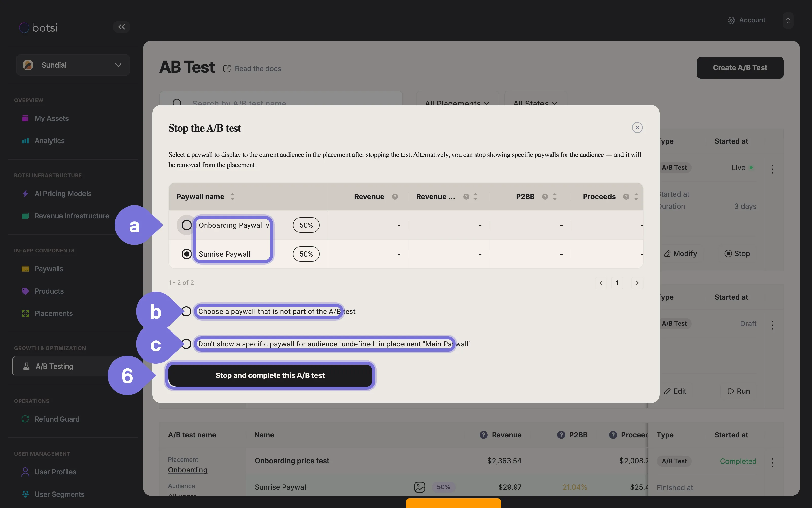This screenshot has height=508, width=812.
Task: Click Stop on the Live A/B test
Action: coord(737,253)
